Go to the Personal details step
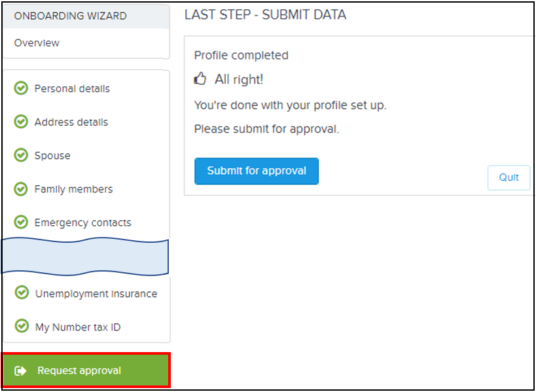The image size is (536, 392). [72, 89]
